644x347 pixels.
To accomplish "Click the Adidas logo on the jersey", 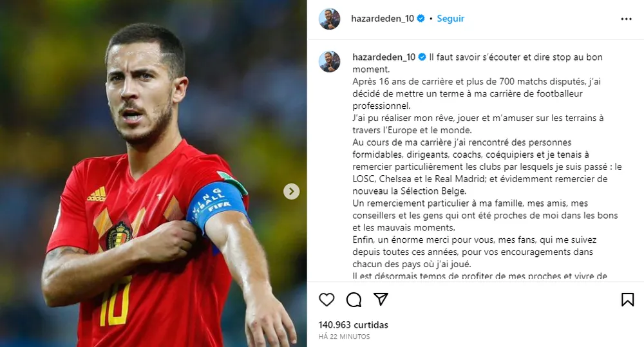I will 97,194.
